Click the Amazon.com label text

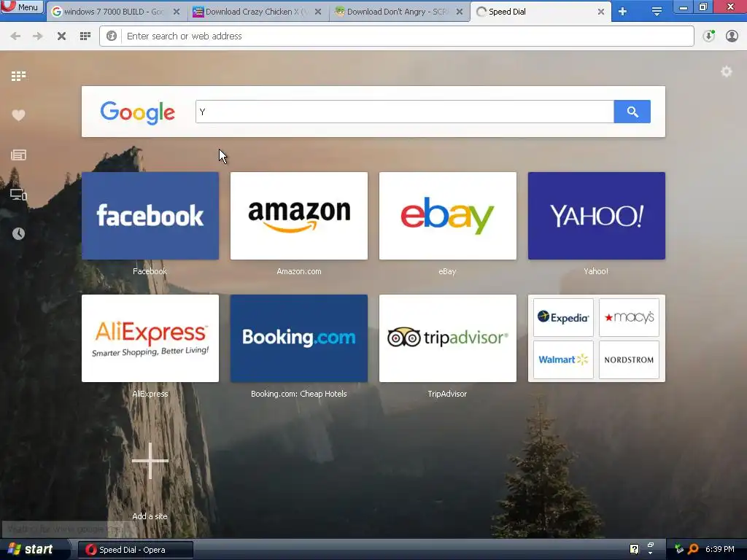[298, 271]
